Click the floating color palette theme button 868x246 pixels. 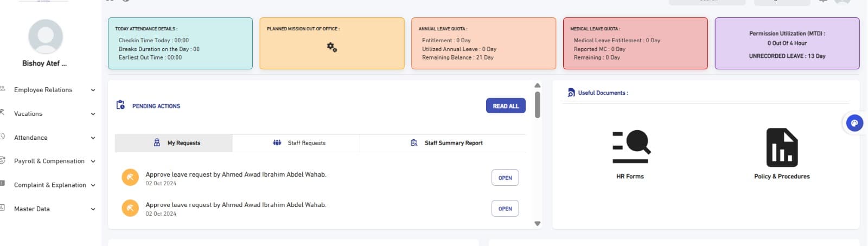tap(854, 124)
